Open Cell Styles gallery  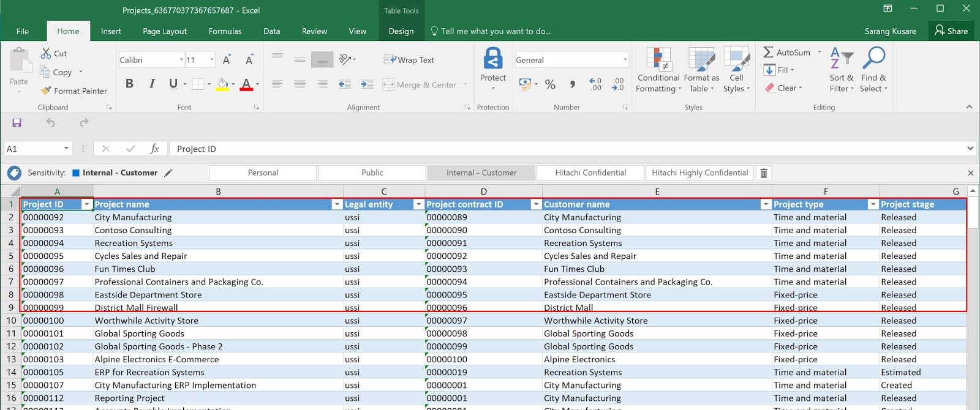737,70
